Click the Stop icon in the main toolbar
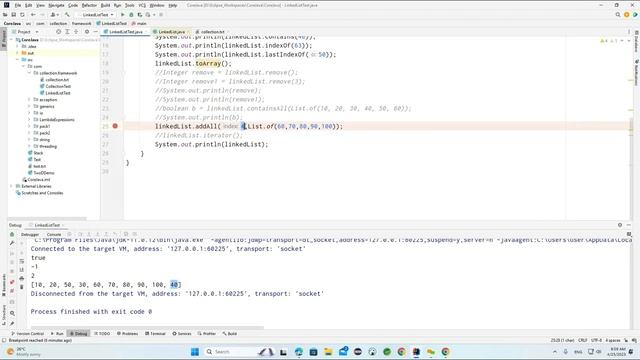 point(161,15)
